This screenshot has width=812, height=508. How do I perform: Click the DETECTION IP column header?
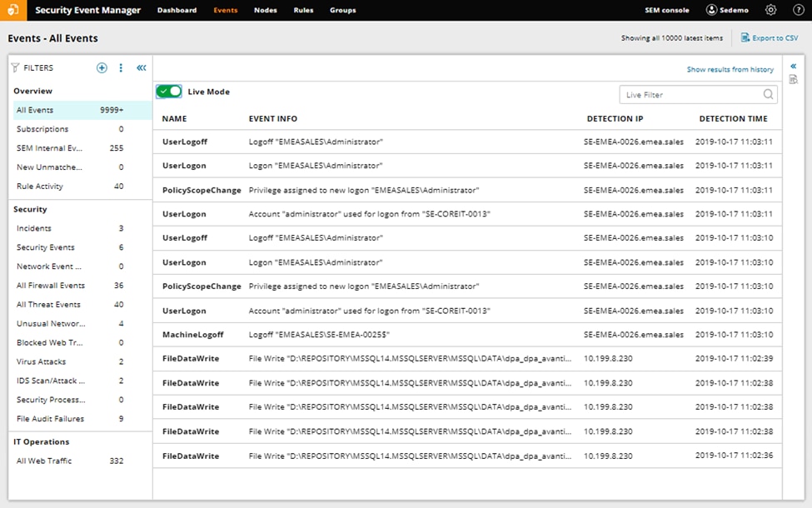tap(615, 118)
